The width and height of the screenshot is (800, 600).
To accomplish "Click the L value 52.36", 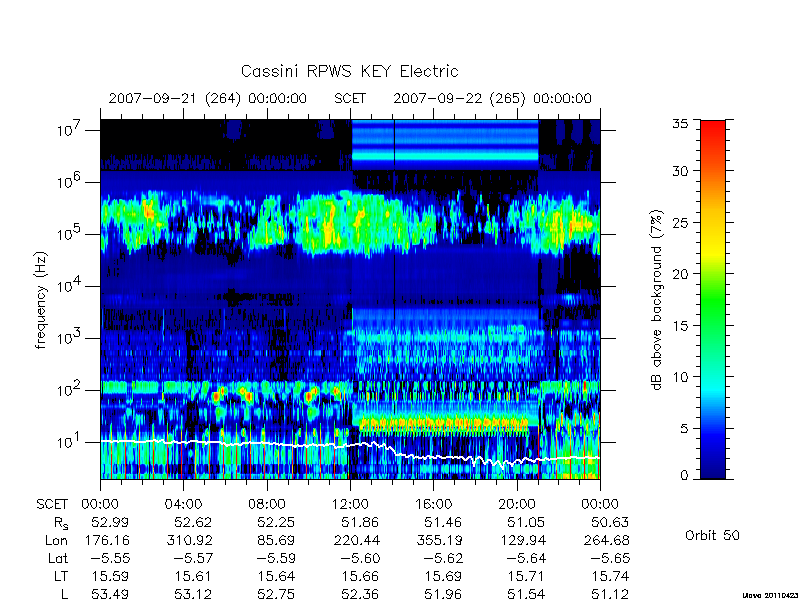I will click(360, 594).
